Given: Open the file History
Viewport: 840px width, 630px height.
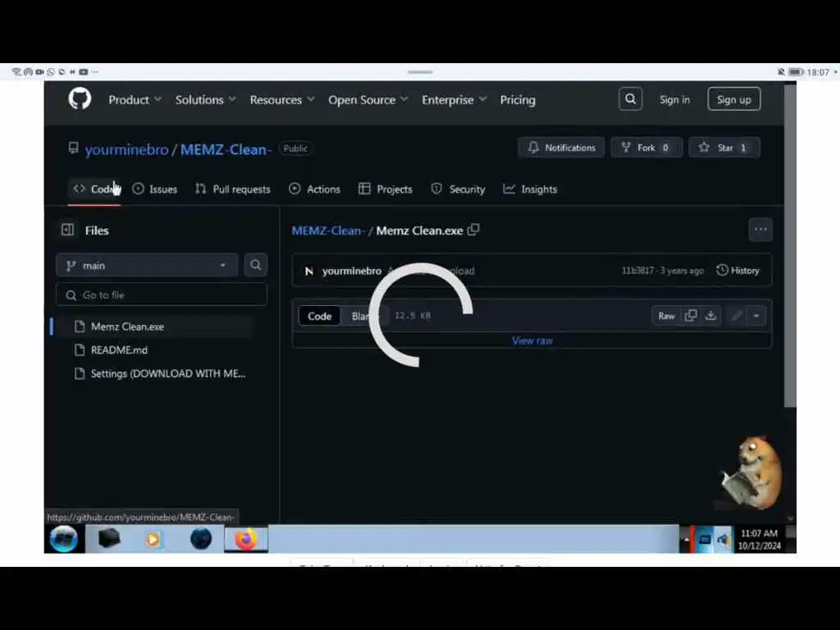Looking at the screenshot, I should pos(737,271).
